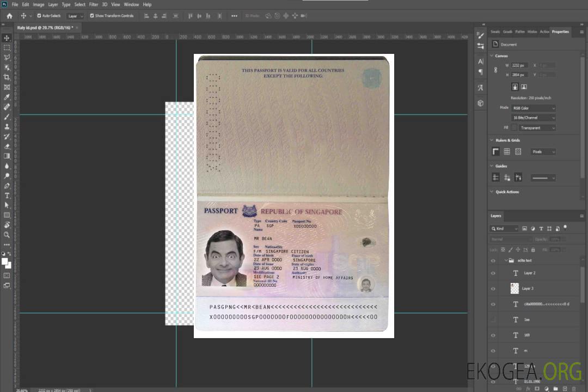Click the canvas Fill color swatch
588x392 pixels.
[514, 128]
